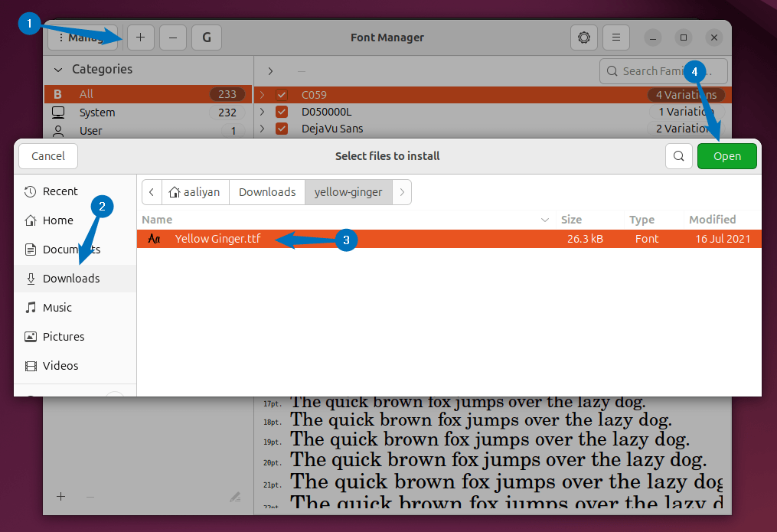
Task: Click the + icon at bottom of categories panel
Action: pyautogui.click(x=60, y=497)
